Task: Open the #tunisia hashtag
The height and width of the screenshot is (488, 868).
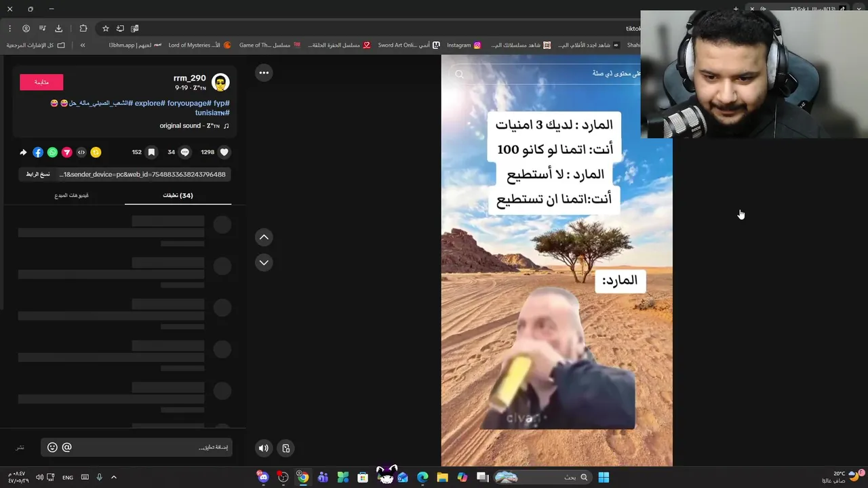Action: (x=212, y=113)
